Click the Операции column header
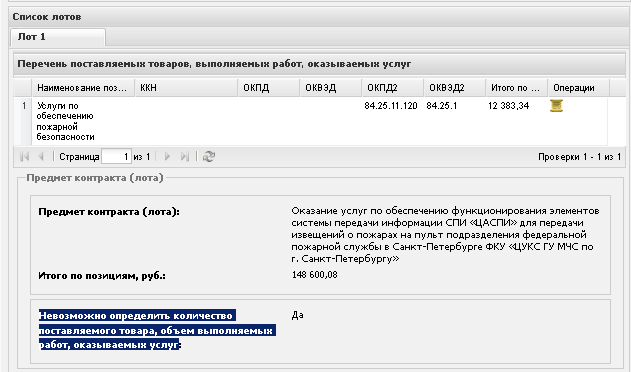 point(579,88)
